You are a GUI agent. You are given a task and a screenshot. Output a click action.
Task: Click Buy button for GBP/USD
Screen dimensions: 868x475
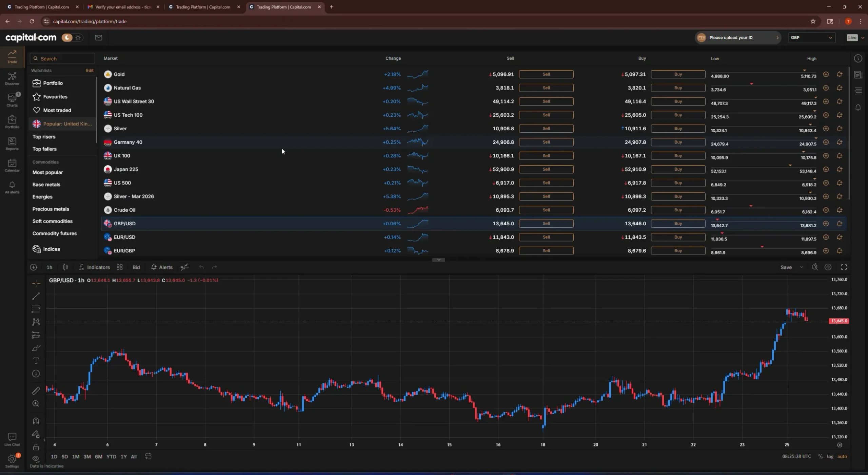[x=678, y=224]
